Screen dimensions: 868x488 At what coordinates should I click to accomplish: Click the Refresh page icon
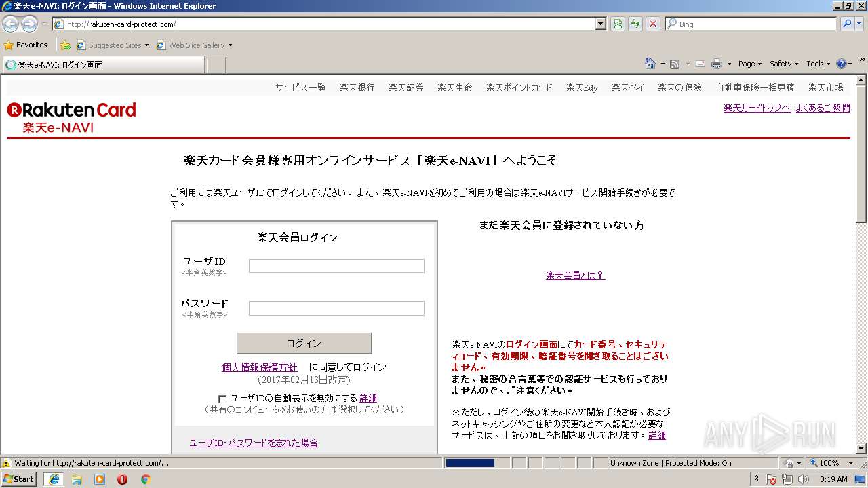[635, 24]
